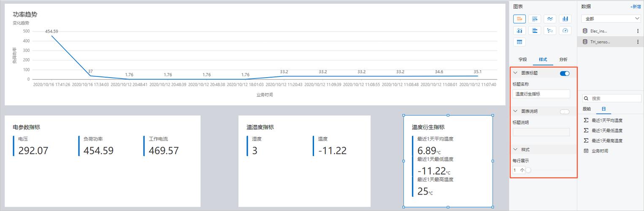The width and height of the screenshot is (644, 211).
Task: Collapse the 图表标题 section
Action: click(x=515, y=73)
